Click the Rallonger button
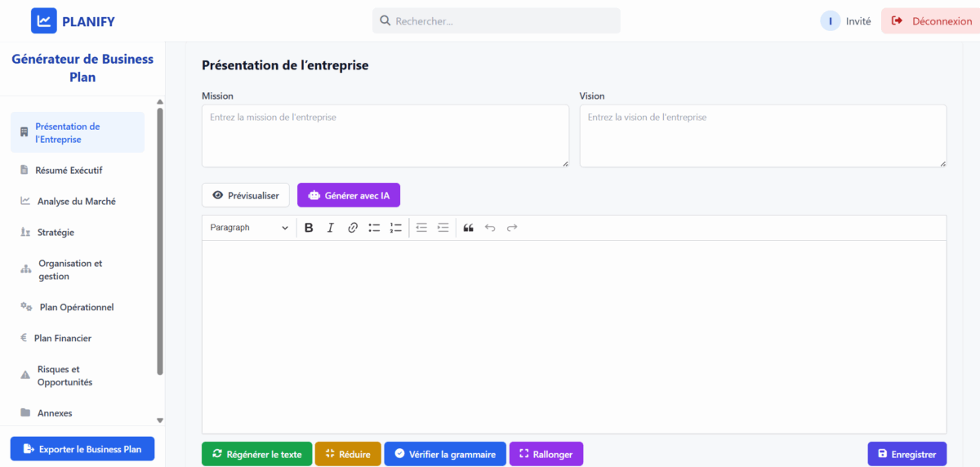The image size is (980, 467). tap(546, 454)
